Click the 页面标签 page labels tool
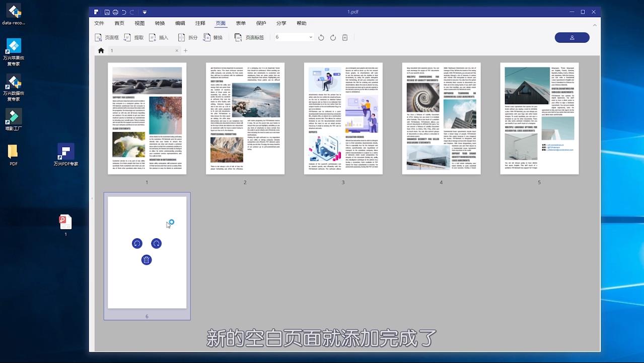644x363 pixels. (x=249, y=37)
